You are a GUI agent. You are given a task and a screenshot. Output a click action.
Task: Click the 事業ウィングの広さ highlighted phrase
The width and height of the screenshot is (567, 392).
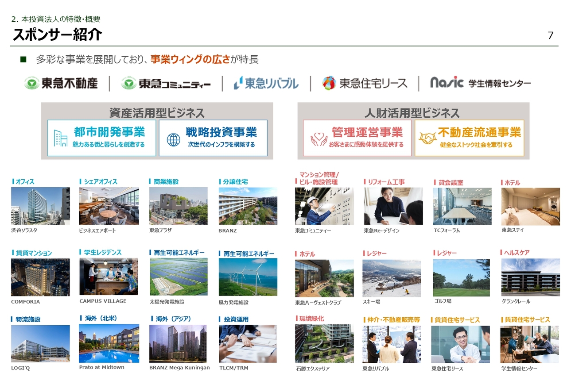point(190,59)
